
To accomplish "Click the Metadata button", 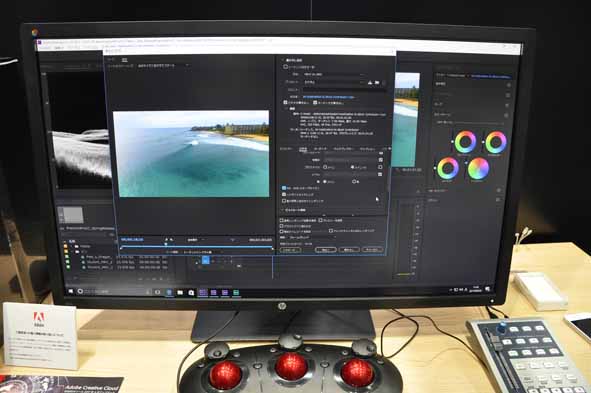I will [291, 249].
